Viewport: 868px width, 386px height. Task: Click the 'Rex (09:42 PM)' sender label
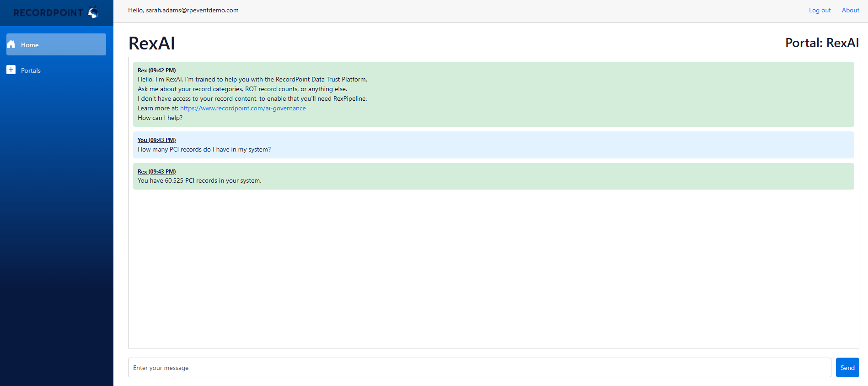point(156,70)
